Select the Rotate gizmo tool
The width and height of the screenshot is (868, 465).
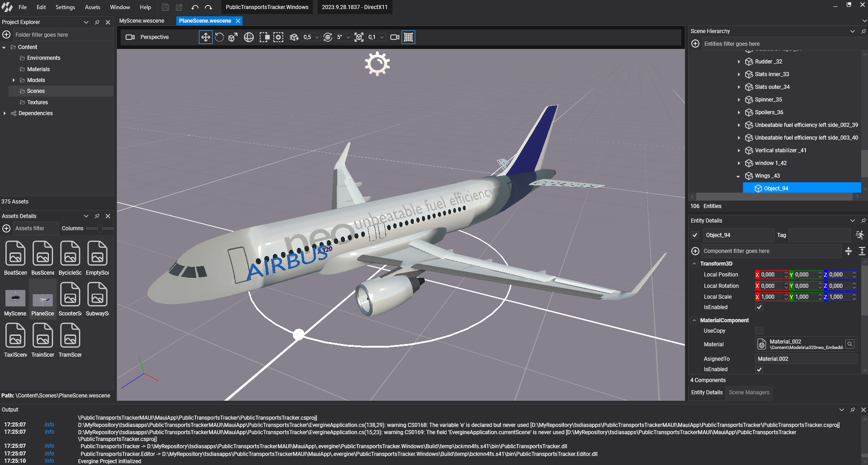219,37
